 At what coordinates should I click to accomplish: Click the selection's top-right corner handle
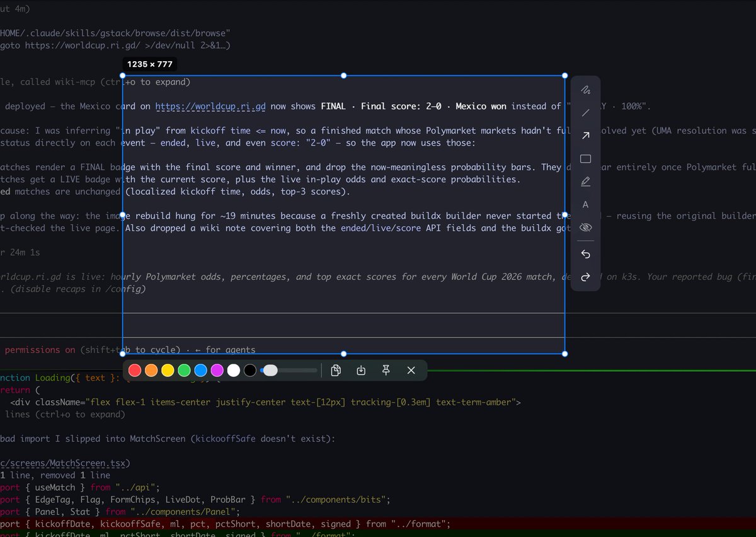coord(564,76)
